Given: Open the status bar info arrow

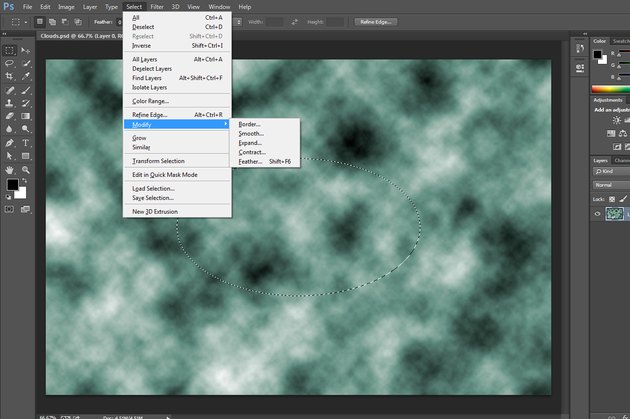Looking at the screenshot, I should click(168, 417).
